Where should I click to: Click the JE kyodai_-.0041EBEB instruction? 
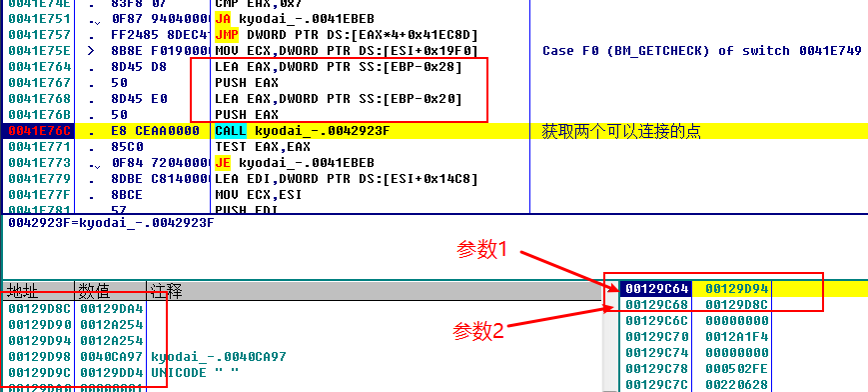tap(295, 162)
